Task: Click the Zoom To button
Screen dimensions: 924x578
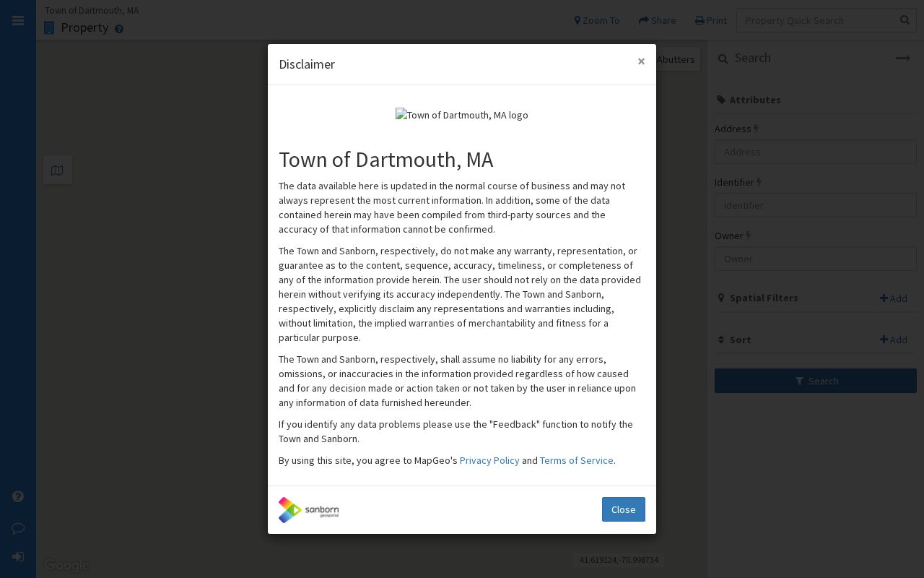Action: coord(597,20)
